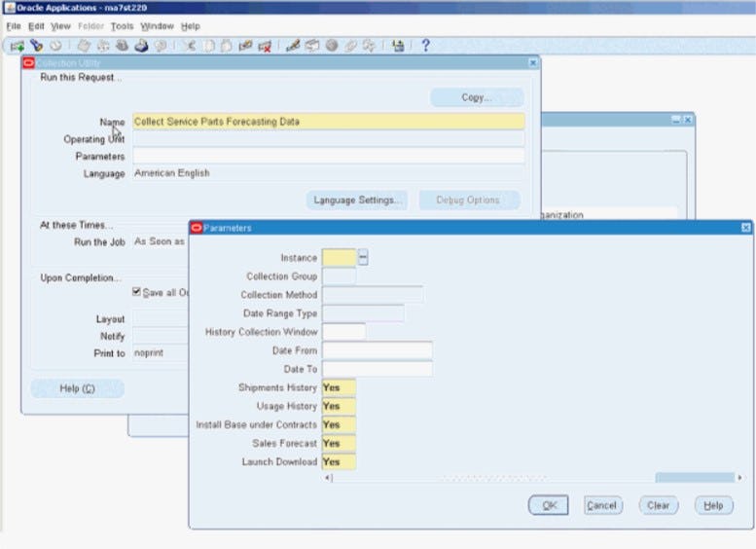Click the OK button in Parameters
756x549 pixels.
549,505
